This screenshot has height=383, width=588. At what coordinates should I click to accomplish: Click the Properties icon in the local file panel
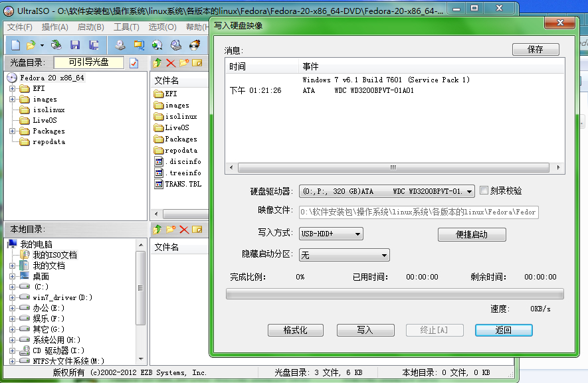[197, 230]
